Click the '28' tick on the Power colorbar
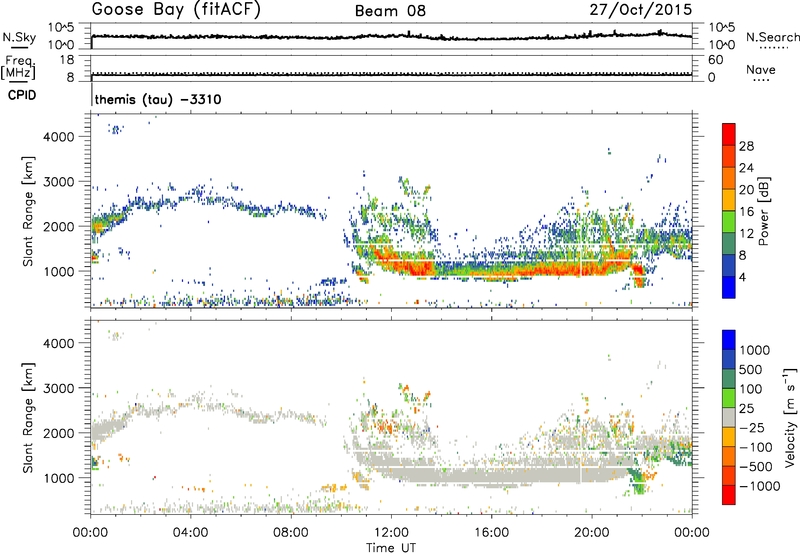The image size is (800, 554). coord(746,146)
